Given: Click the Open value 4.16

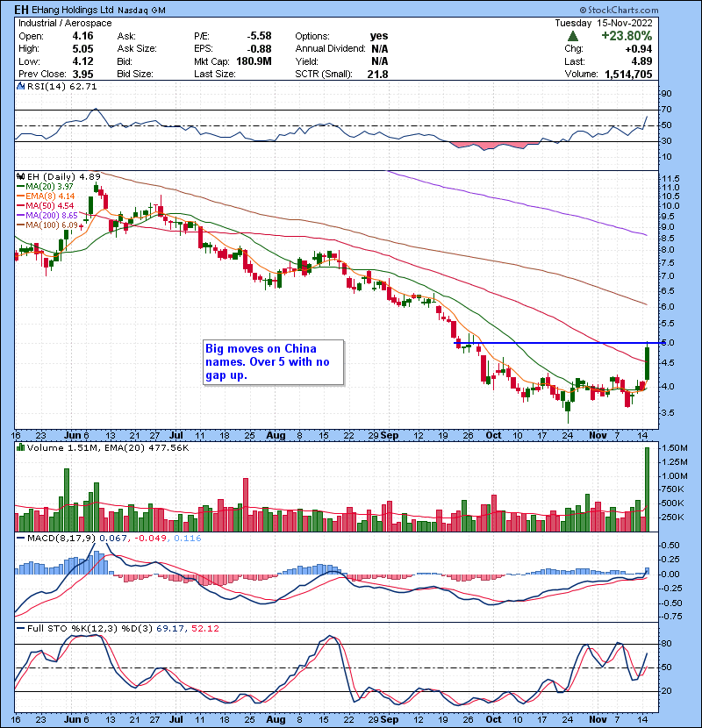Looking at the screenshot, I should [x=82, y=36].
